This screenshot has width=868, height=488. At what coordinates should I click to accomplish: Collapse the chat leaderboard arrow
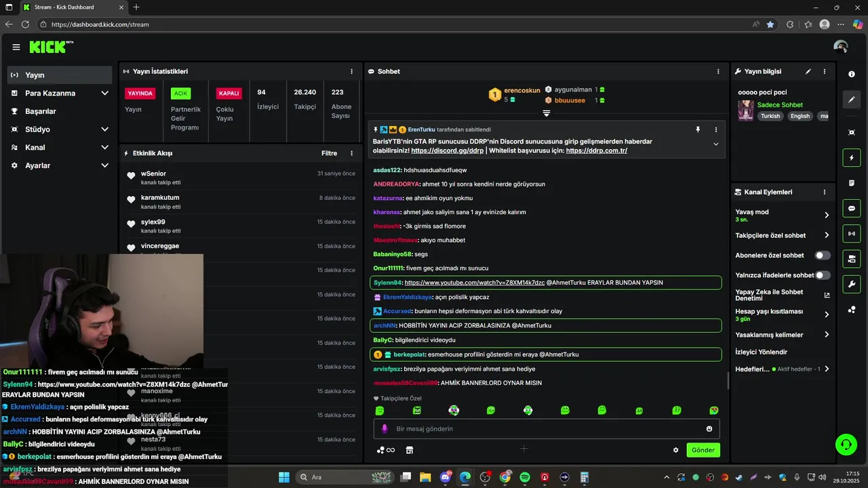coord(546,113)
